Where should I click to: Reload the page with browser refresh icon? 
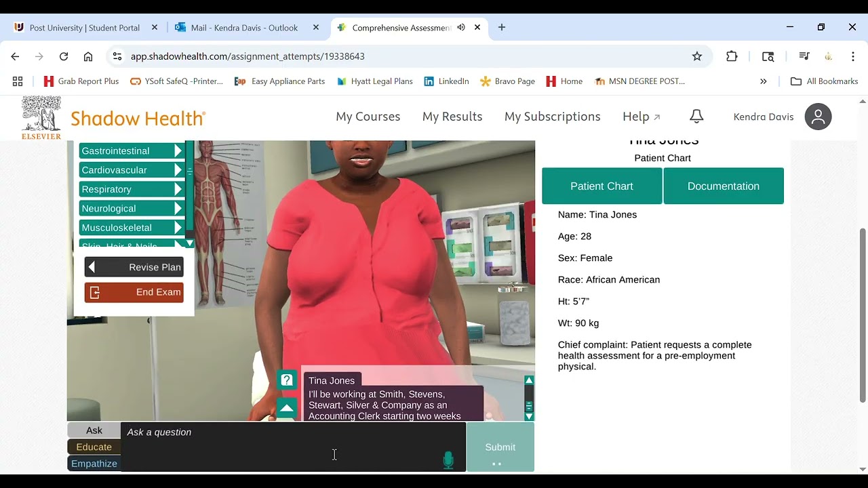point(64,56)
